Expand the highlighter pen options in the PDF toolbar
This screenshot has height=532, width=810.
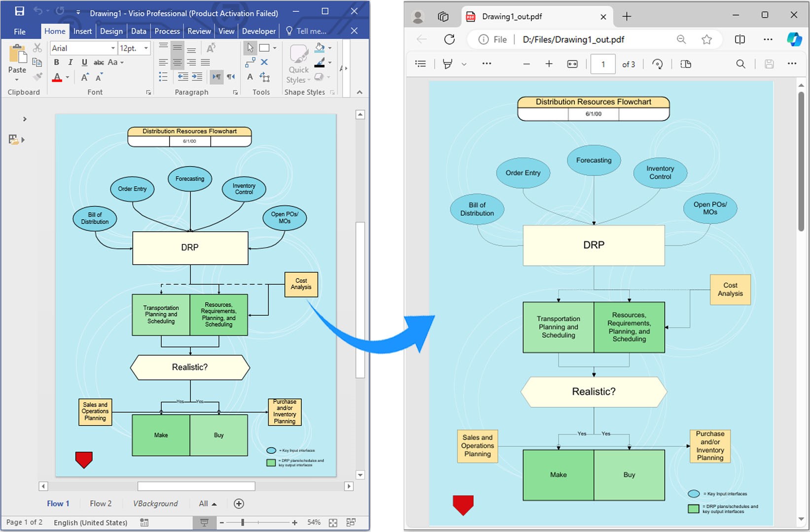464,64
